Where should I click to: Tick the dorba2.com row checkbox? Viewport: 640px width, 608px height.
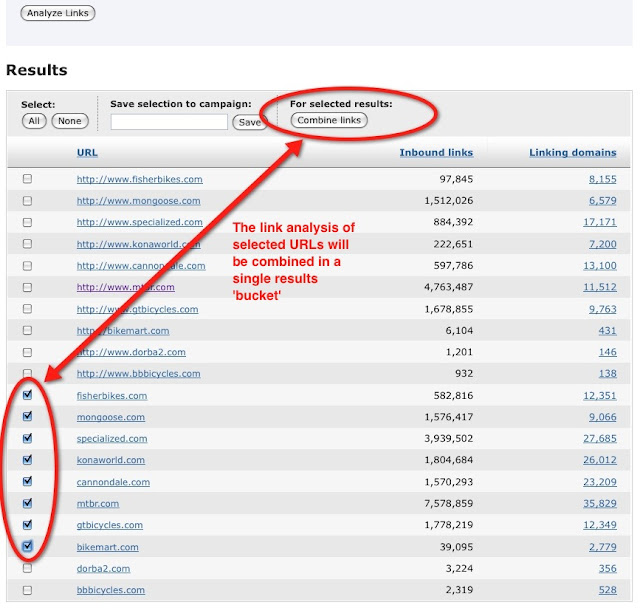[x=28, y=568]
